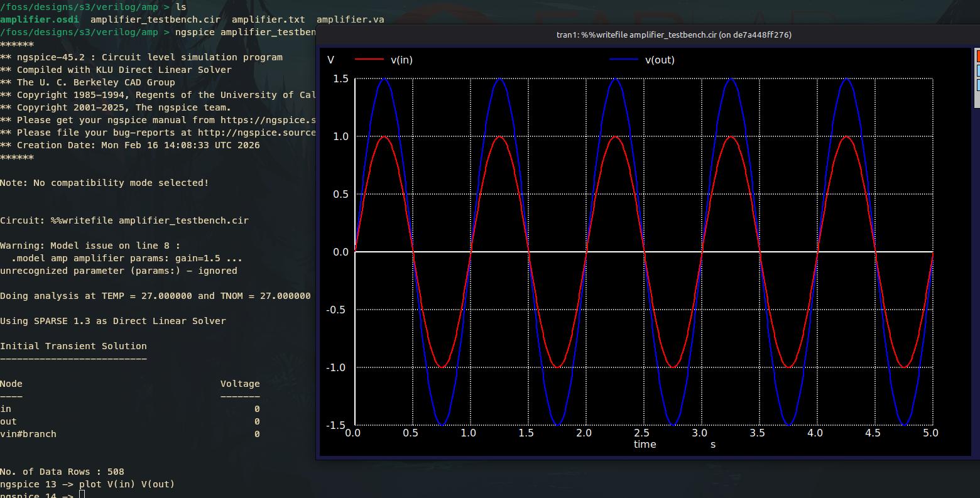Click the vin#branch node row

(28, 434)
